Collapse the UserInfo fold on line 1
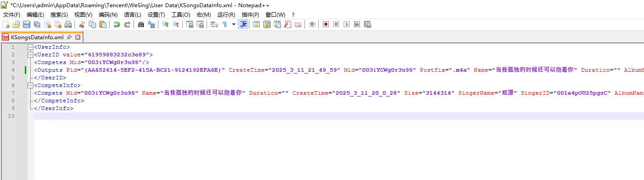 (x=30, y=47)
